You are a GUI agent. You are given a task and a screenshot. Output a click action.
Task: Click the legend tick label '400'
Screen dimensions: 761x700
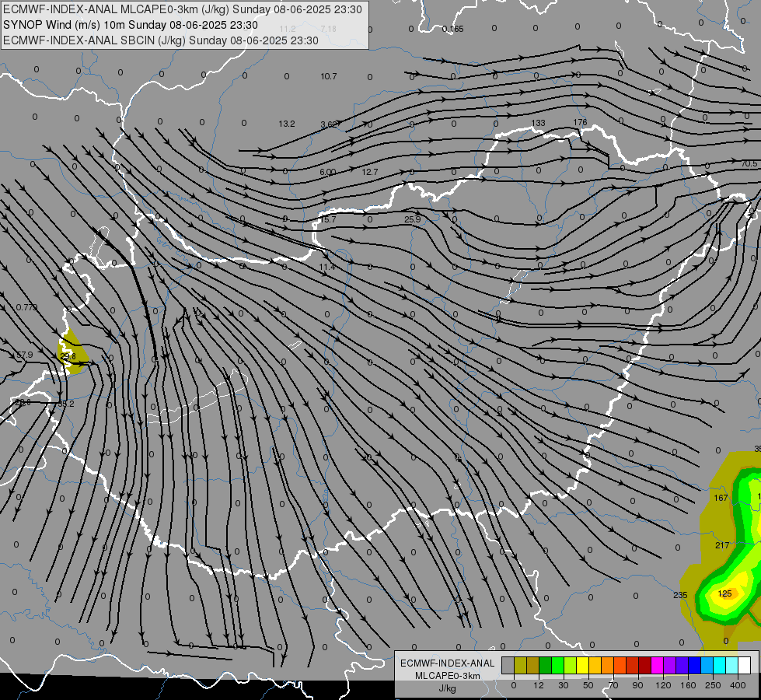738,685
